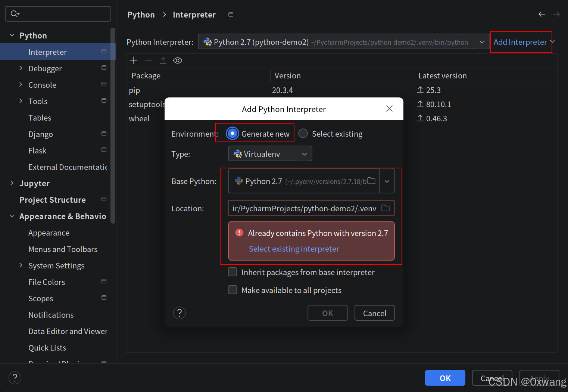The image size is (568, 392).
Task: Collapse the Appearance & Behavior section
Action: 12,216
